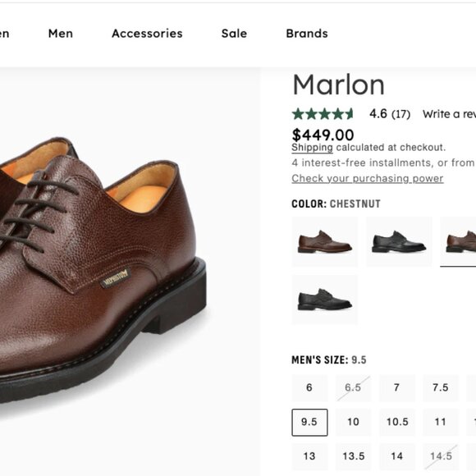The width and height of the screenshot is (476, 476).
Task: Go to the Sale section
Action: coord(234,34)
